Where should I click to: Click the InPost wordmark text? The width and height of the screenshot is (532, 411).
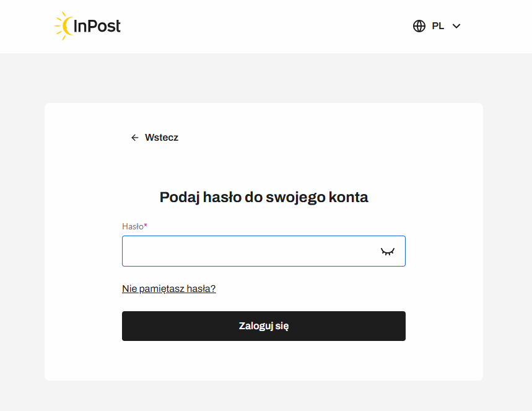[97, 26]
